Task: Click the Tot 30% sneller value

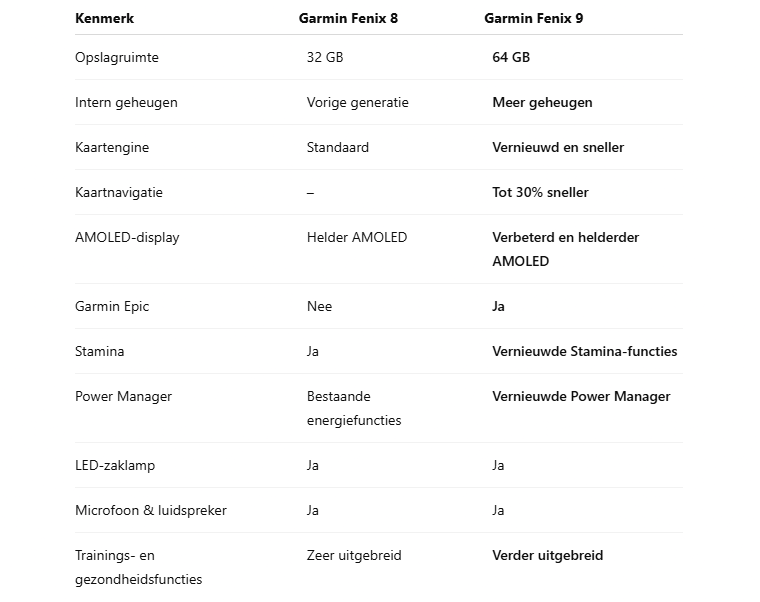Action: 540,192
